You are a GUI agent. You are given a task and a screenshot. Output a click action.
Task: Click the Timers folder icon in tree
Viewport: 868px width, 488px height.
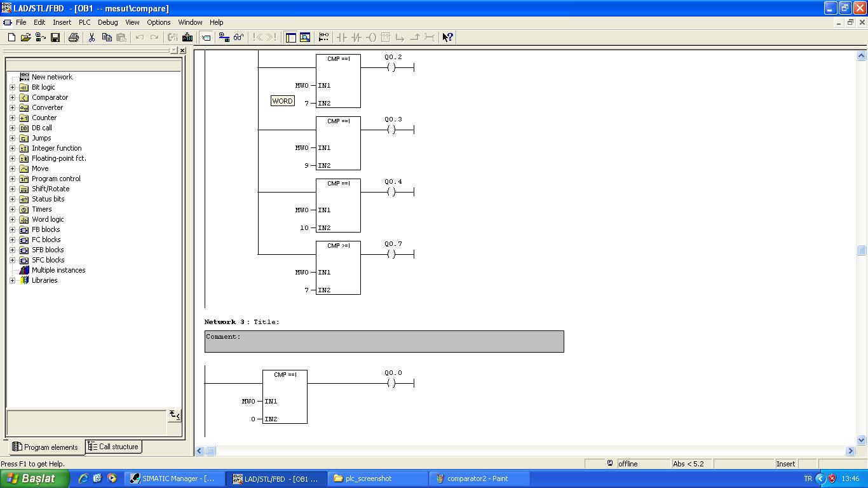click(x=24, y=209)
